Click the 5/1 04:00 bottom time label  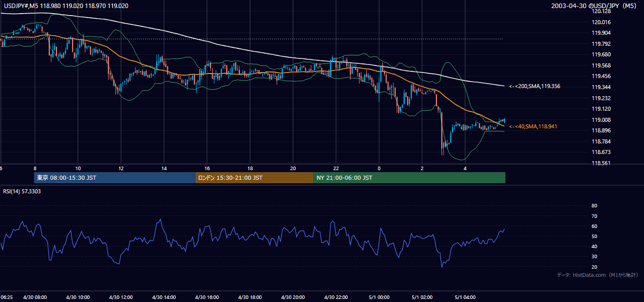point(465,297)
